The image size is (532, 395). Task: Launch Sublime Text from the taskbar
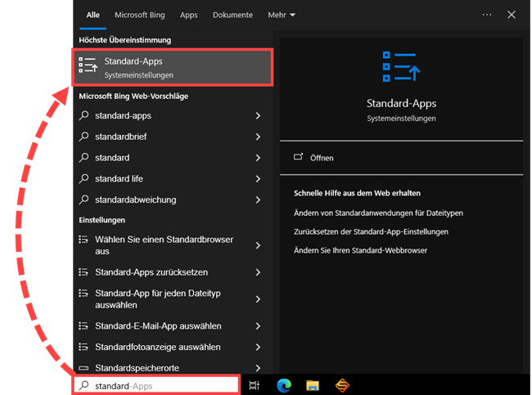[x=342, y=385]
